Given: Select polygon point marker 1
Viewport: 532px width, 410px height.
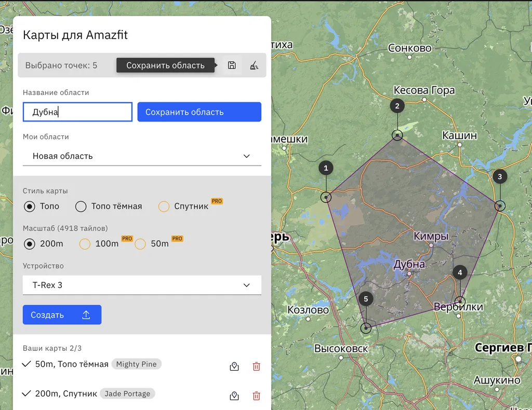Looking at the screenshot, I should tap(326, 168).
